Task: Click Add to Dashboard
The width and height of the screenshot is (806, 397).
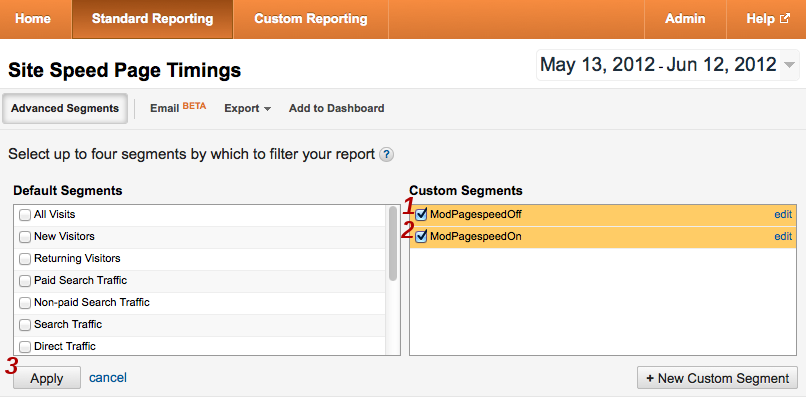Action: point(336,109)
